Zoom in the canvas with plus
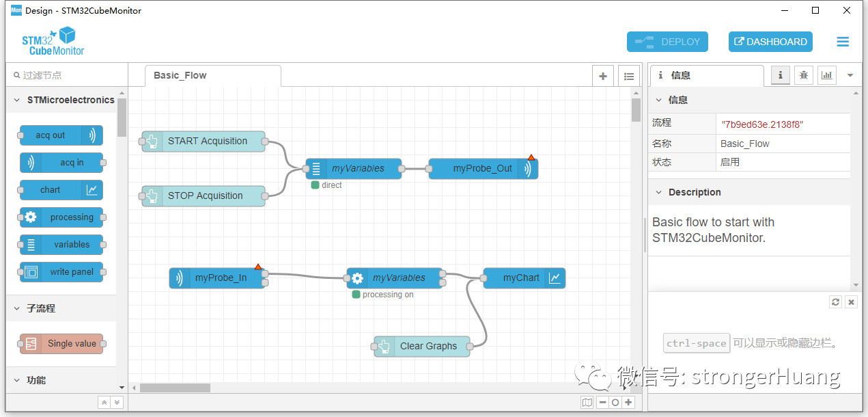 tap(628, 403)
